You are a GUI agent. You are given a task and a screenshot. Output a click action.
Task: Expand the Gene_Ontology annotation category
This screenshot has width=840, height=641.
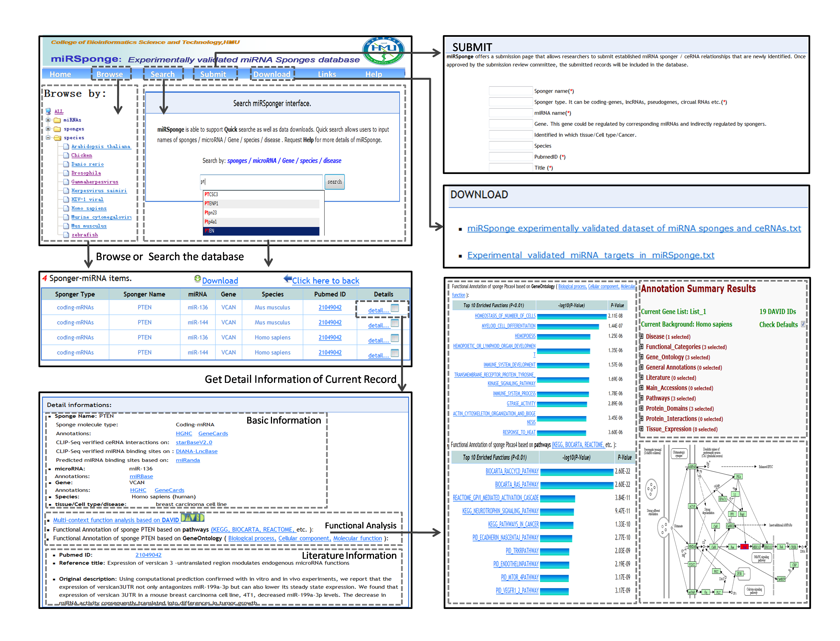pos(642,357)
